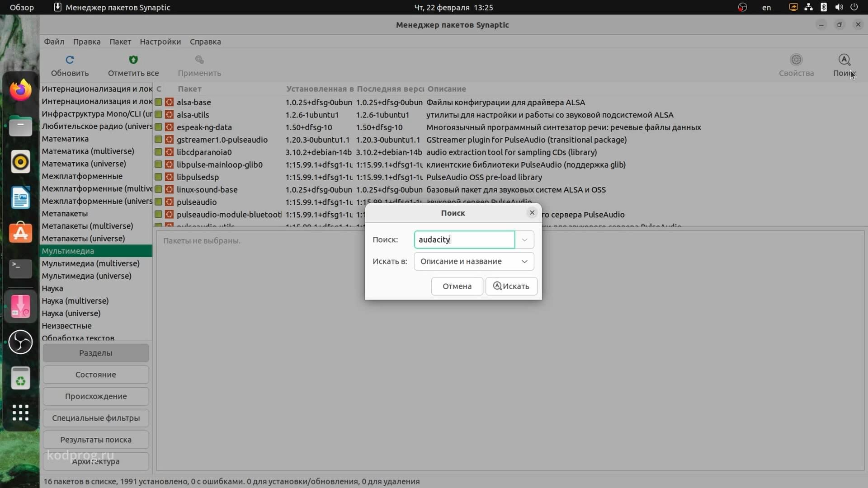This screenshot has height=488, width=868.
Task: Toggle status checkbox for espeak-ng-data
Action: 158,127
